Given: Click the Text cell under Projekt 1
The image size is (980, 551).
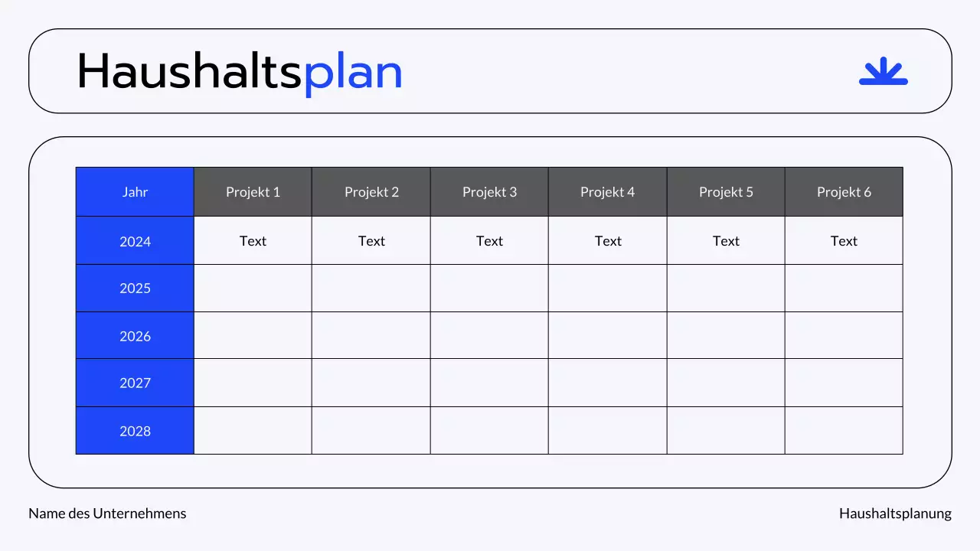Looking at the screenshot, I should (x=253, y=241).
